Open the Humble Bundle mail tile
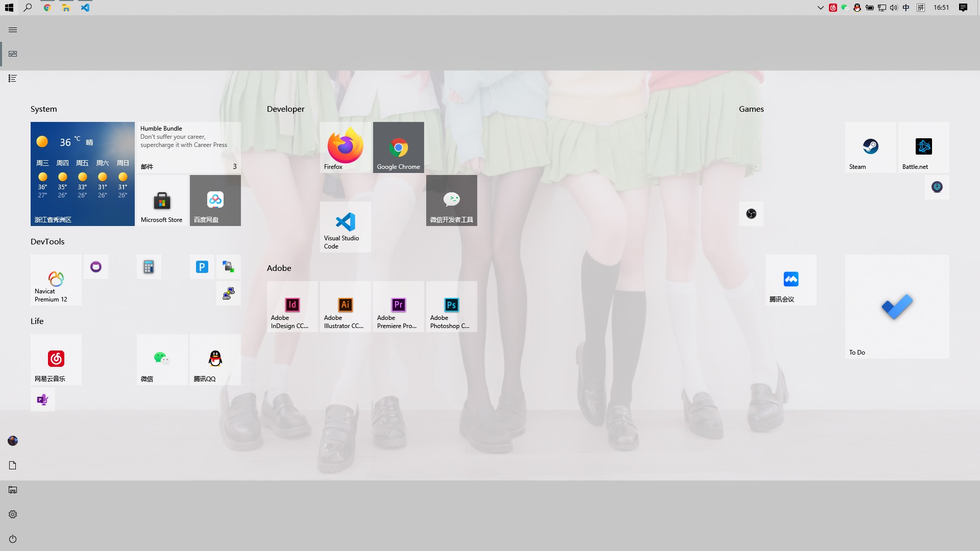The width and height of the screenshot is (980, 551). pos(188,147)
